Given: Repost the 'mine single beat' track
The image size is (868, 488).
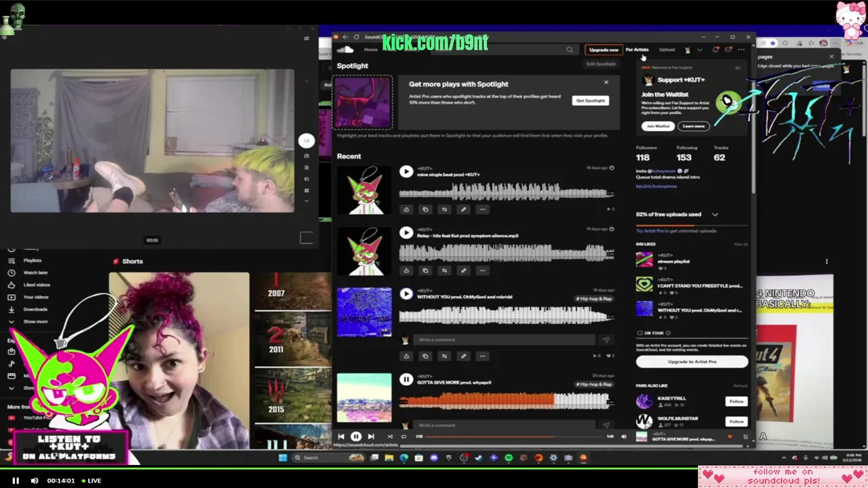Looking at the screenshot, I should pos(444,209).
